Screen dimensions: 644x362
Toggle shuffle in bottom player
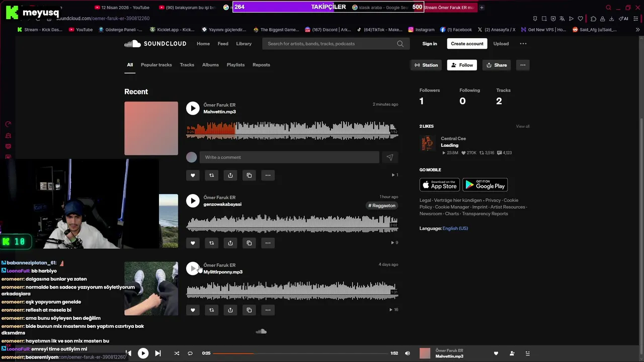click(x=177, y=353)
